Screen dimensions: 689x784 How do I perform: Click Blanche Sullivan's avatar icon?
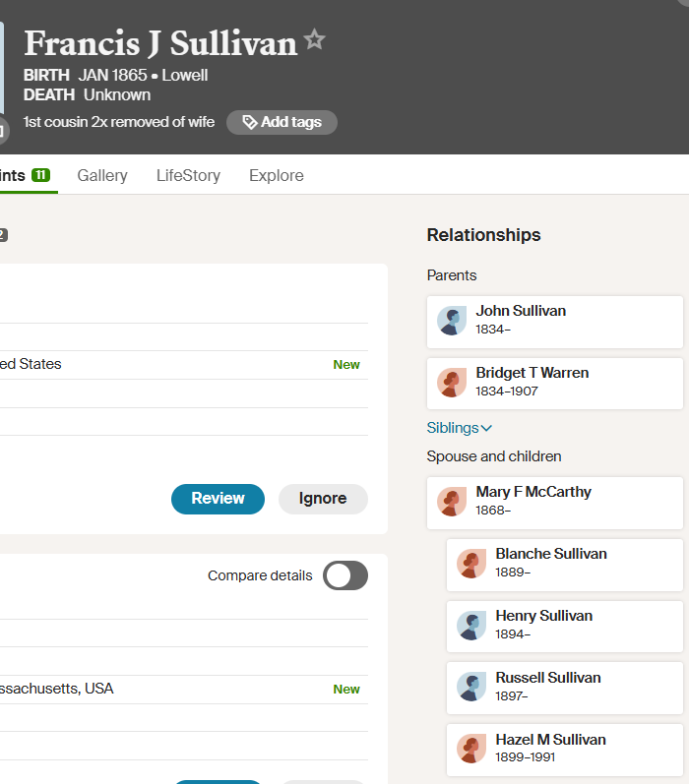[x=471, y=565]
